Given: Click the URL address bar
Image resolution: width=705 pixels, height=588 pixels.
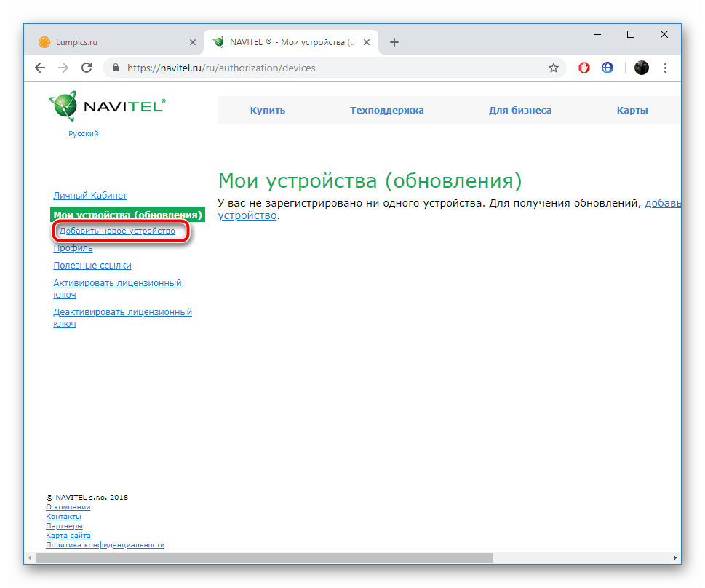Looking at the screenshot, I should click(x=327, y=68).
